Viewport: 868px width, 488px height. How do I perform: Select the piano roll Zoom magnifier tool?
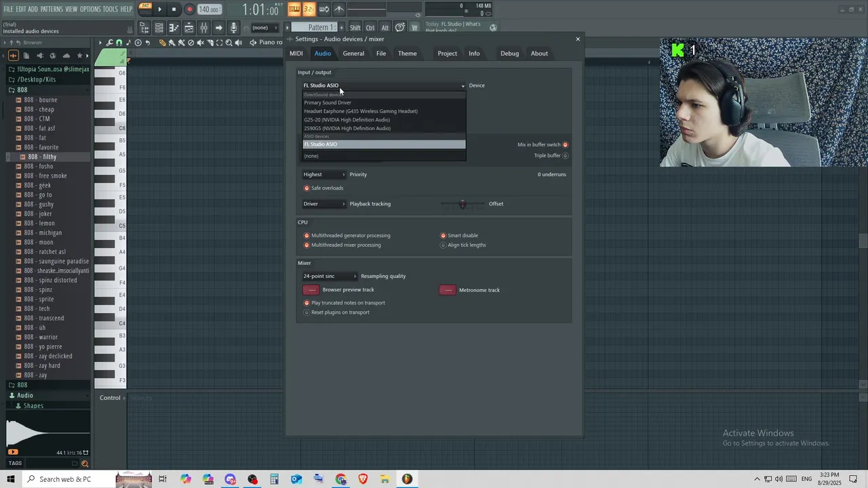point(229,43)
